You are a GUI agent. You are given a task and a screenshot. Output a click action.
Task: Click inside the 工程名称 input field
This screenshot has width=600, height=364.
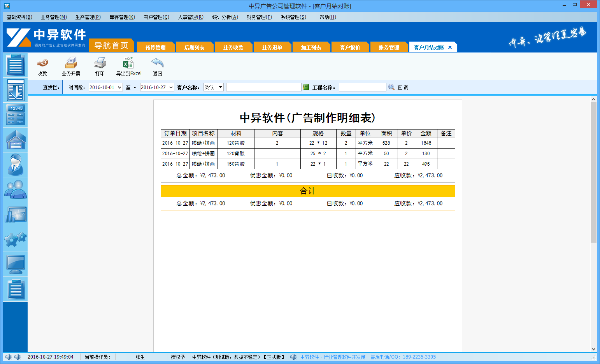362,87
